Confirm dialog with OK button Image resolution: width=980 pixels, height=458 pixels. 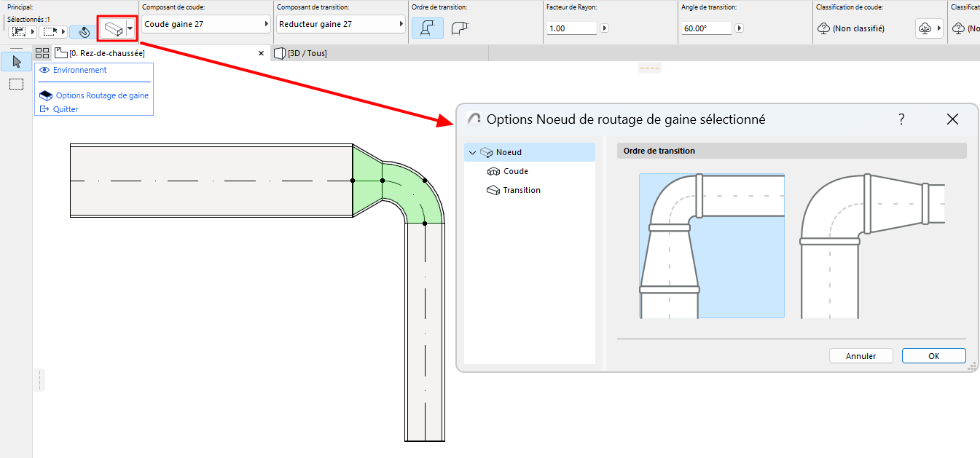pyautogui.click(x=934, y=356)
